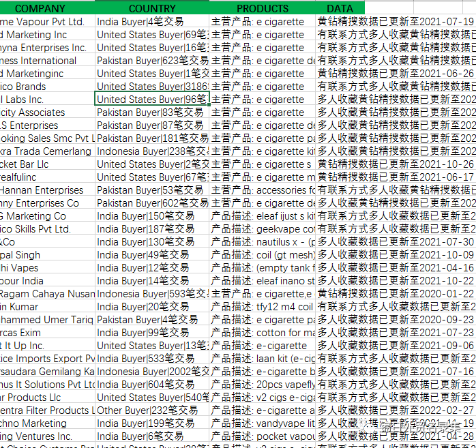Select the 'Ragam Cahaya Nusan' company cell

(47, 293)
